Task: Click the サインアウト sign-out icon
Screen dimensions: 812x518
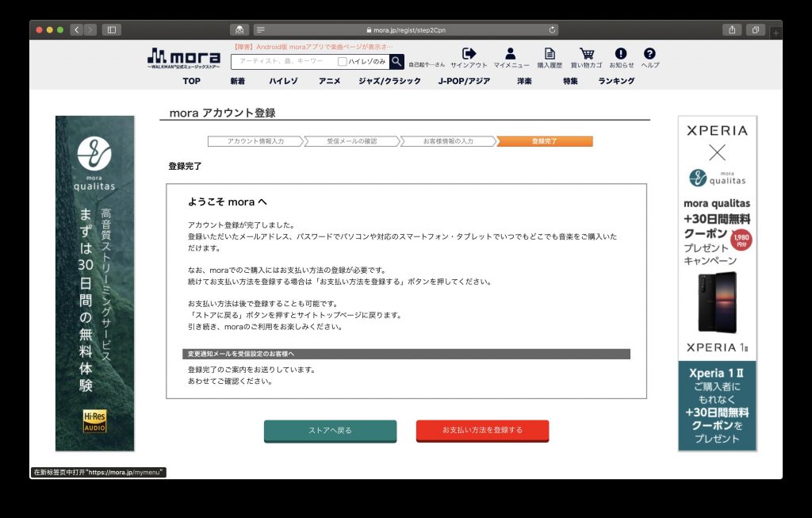Action: pyautogui.click(x=469, y=53)
